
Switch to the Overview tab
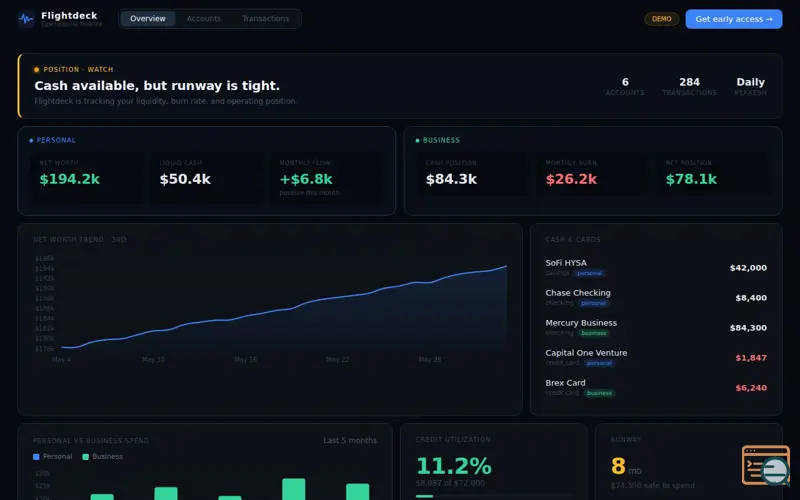click(147, 19)
